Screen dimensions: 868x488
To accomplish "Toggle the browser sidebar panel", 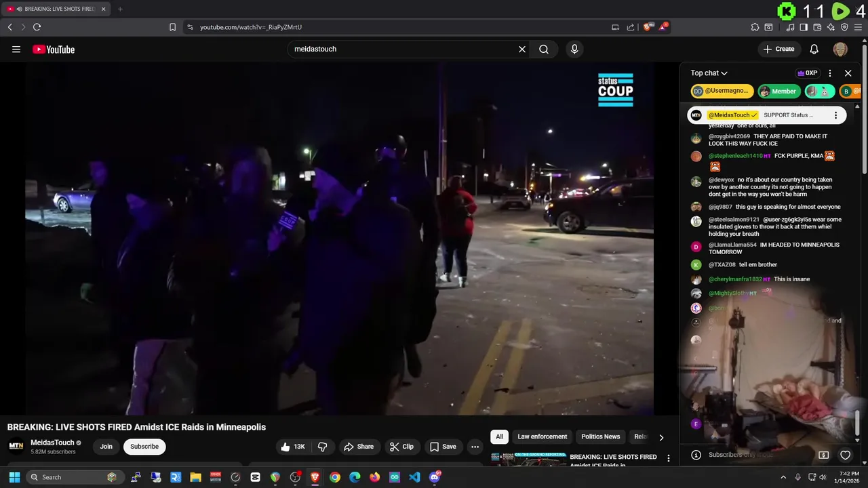I will (804, 27).
